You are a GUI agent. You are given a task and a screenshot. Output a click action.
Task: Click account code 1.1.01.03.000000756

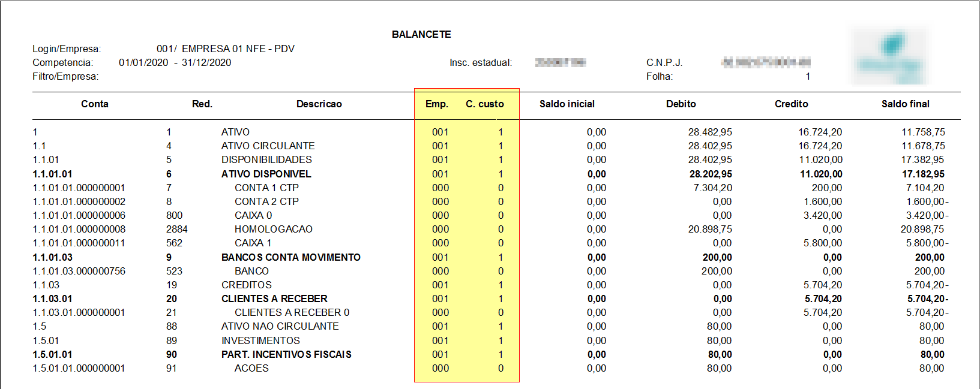coord(79,271)
